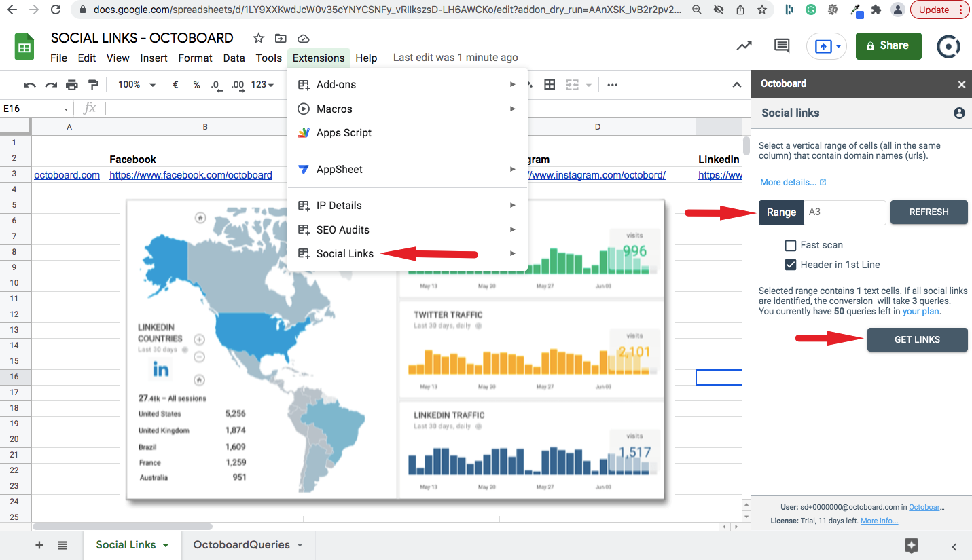Click the print icon
The height and width of the screenshot is (560, 972).
click(x=72, y=85)
